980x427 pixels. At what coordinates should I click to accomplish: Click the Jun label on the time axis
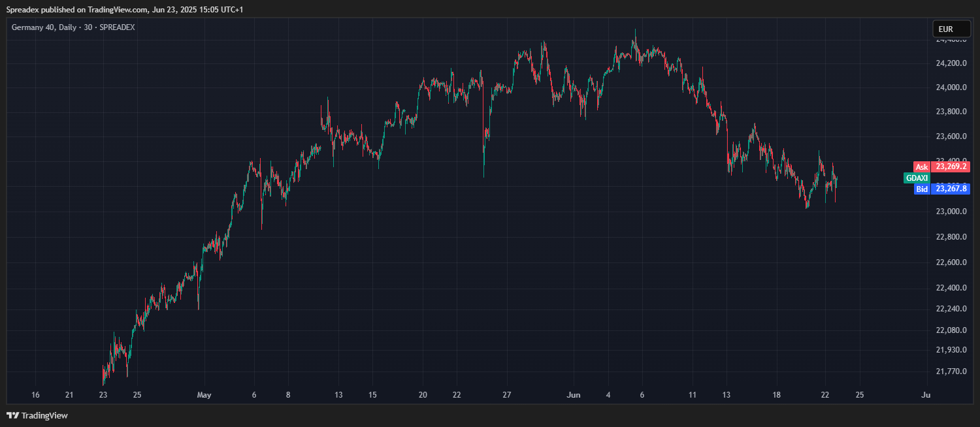(574, 395)
